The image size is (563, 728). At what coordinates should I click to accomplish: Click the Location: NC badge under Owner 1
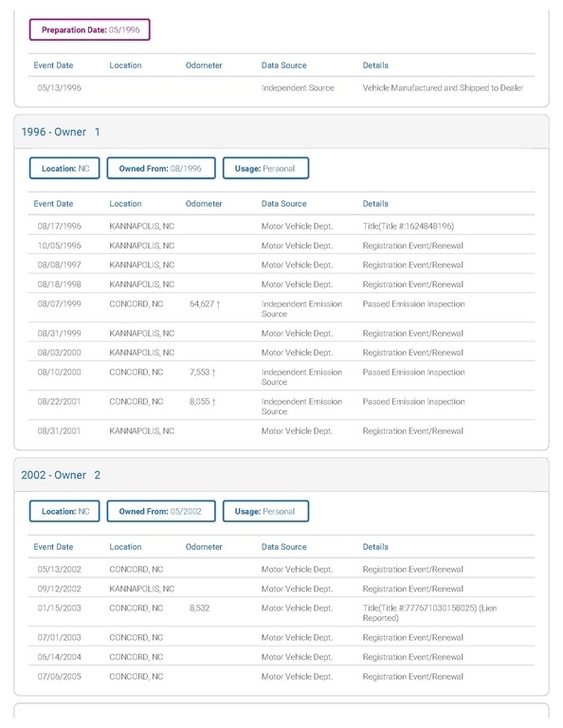tap(64, 168)
